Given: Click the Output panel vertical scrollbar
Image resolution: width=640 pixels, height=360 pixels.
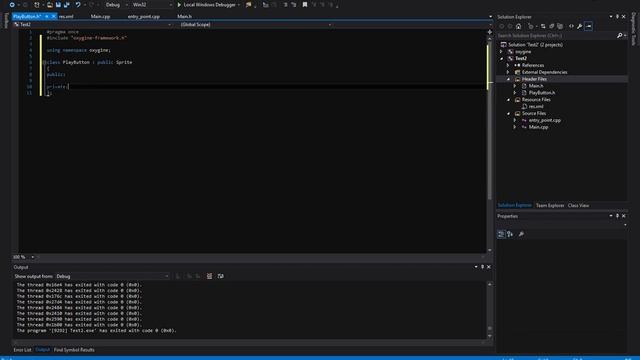Looking at the screenshot, I should point(490,310).
